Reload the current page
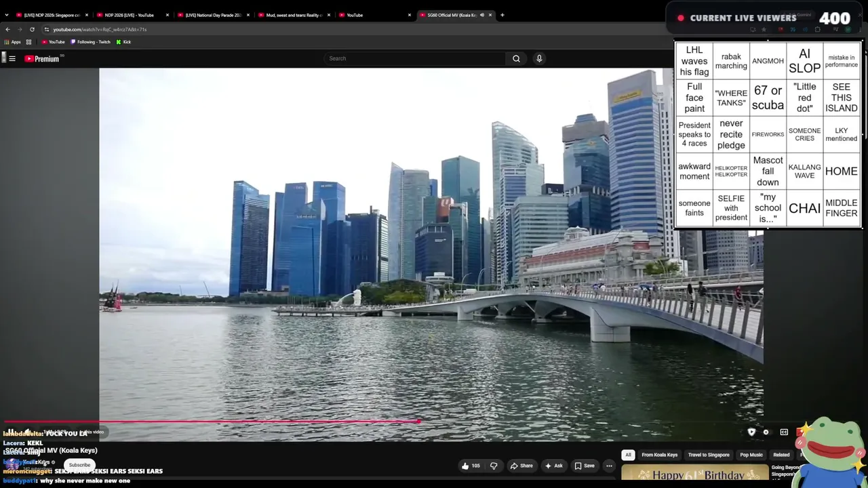868x488 pixels. (x=32, y=29)
